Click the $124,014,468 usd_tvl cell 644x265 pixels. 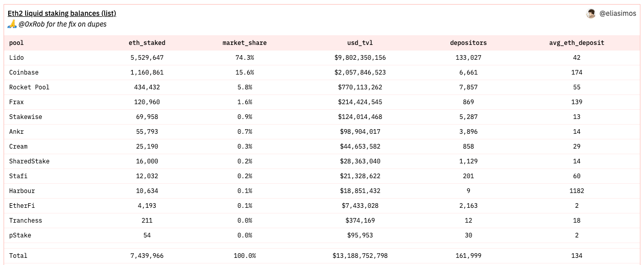pos(360,117)
